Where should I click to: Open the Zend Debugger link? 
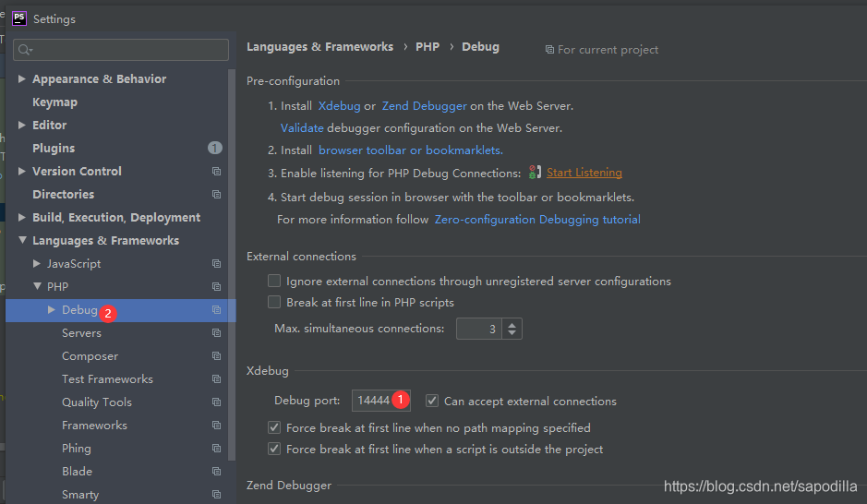pos(424,105)
